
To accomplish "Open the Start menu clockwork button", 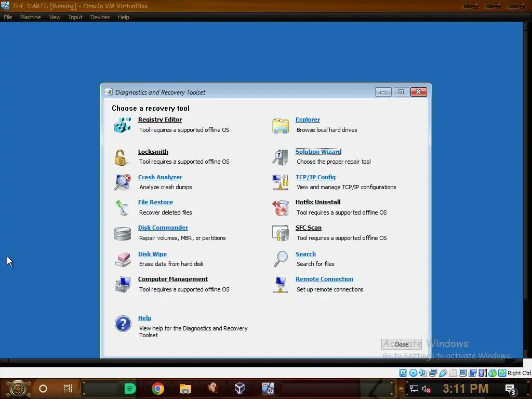I will (18, 389).
